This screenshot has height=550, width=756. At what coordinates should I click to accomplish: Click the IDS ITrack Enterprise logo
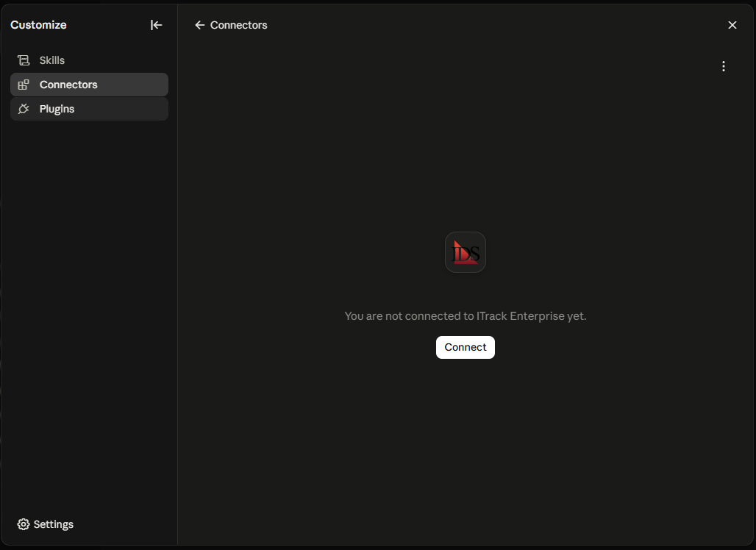tap(466, 252)
